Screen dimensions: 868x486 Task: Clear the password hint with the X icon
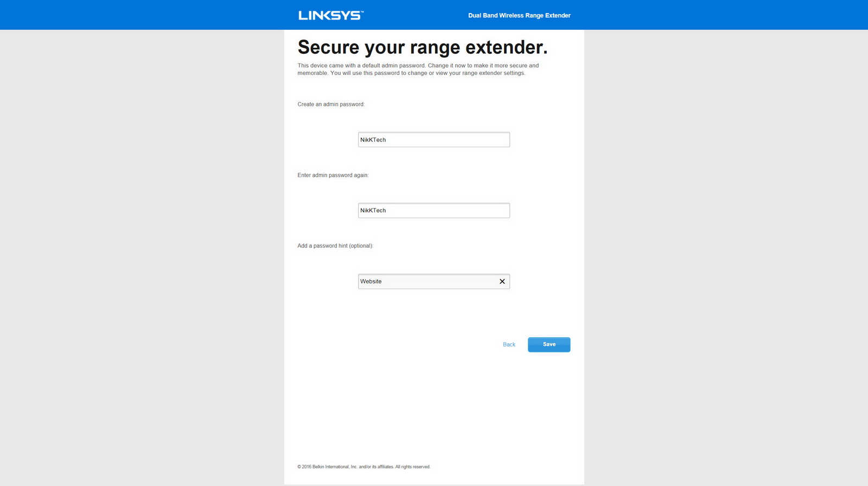[x=502, y=281]
